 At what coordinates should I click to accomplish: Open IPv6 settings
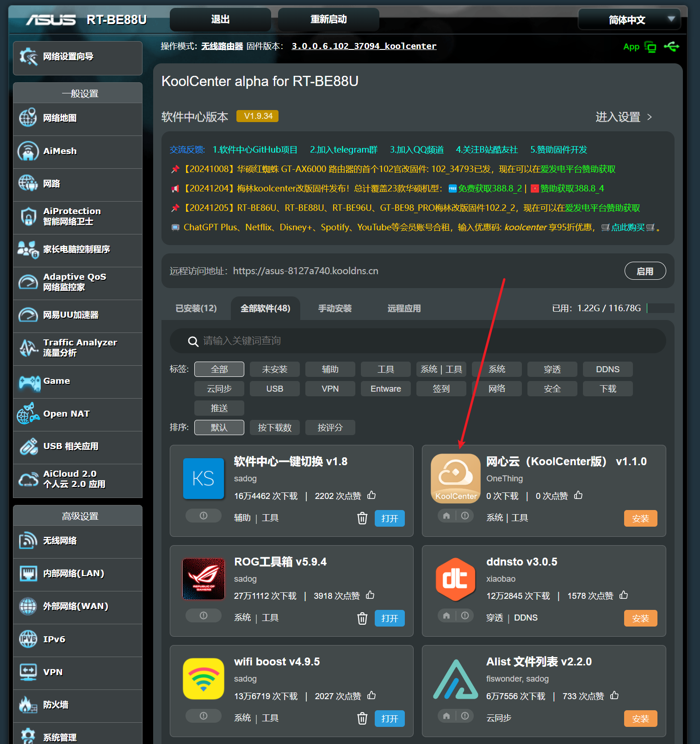tap(78, 639)
